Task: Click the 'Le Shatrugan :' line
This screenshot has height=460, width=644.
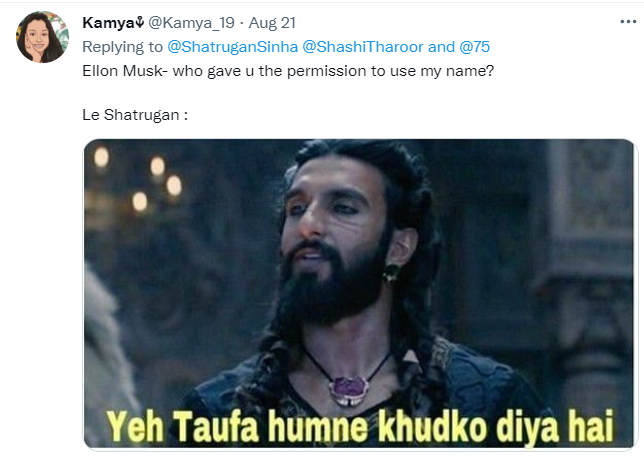Action: [135, 115]
